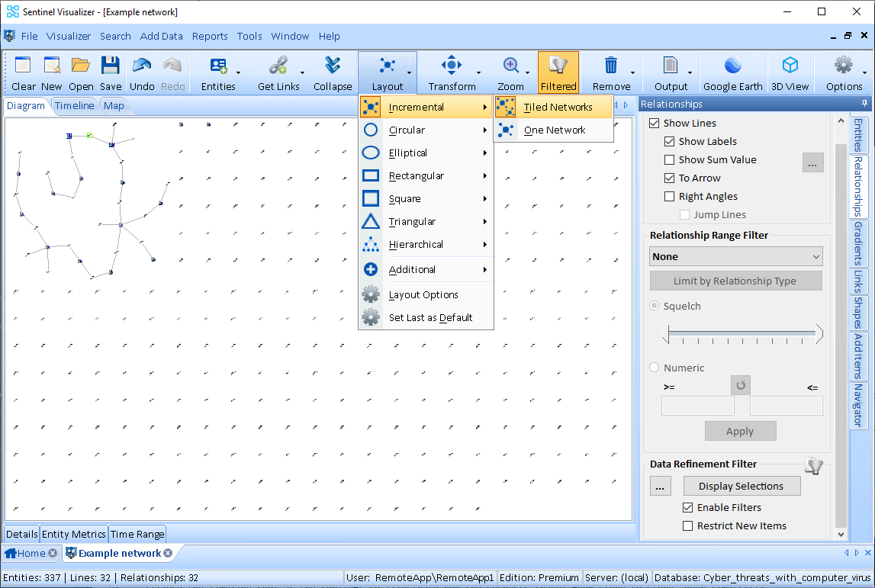
Task: Click the Undo arrow icon
Action: 142,66
